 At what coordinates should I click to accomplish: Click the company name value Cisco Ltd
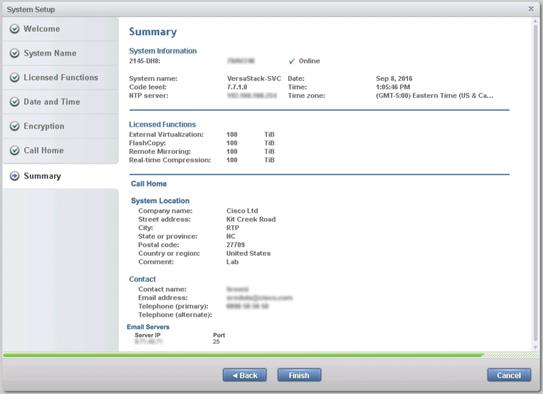(x=242, y=211)
